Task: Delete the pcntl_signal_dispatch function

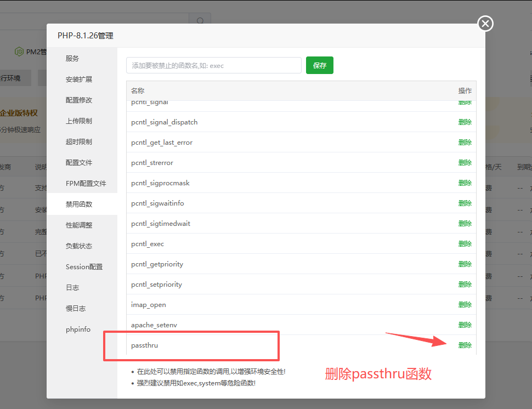Action: [465, 122]
